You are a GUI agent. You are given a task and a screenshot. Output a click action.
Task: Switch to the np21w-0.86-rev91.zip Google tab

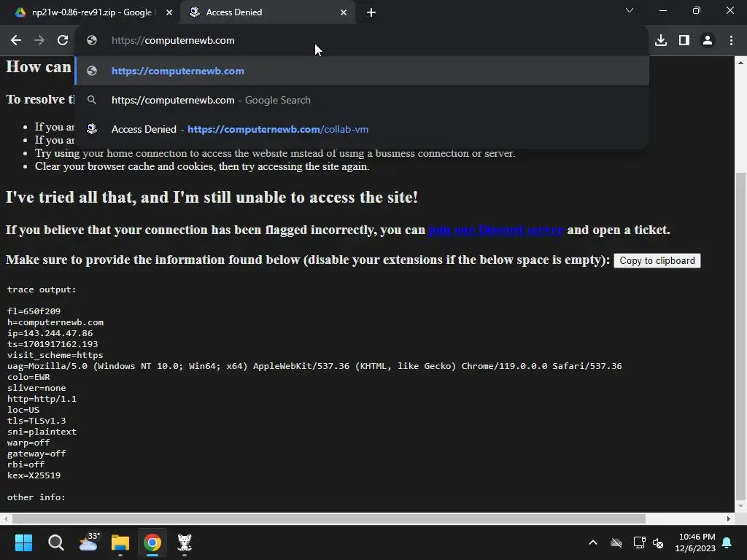click(x=90, y=12)
